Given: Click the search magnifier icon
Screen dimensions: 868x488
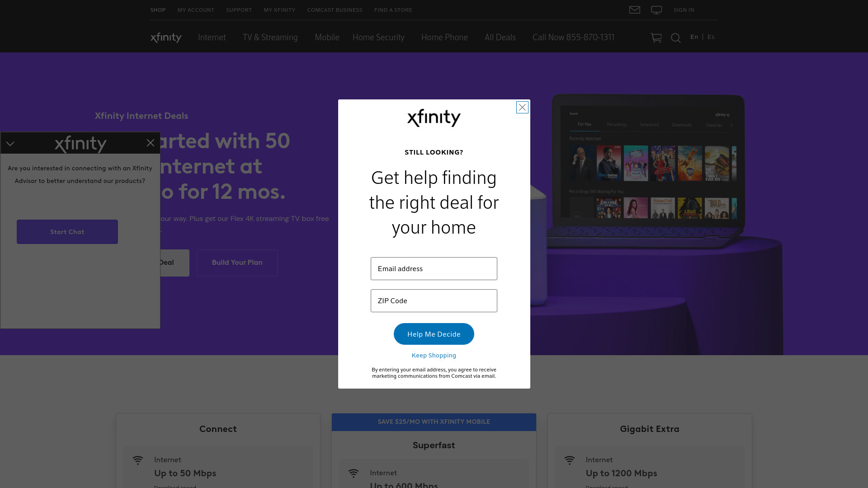Looking at the screenshot, I should 676,38.
